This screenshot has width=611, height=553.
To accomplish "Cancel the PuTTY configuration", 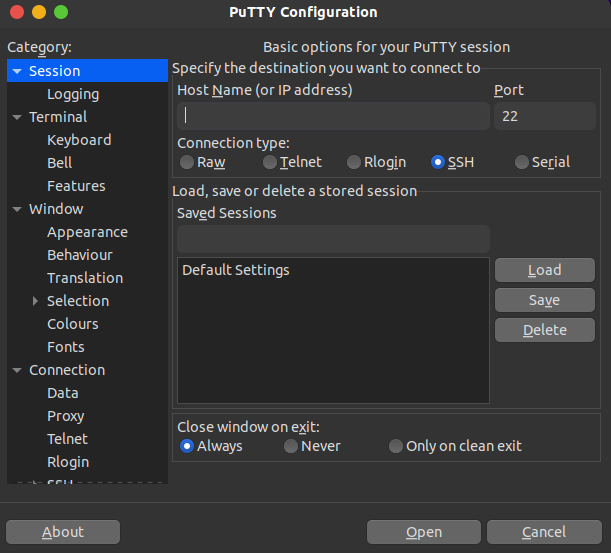I will pos(544,532).
